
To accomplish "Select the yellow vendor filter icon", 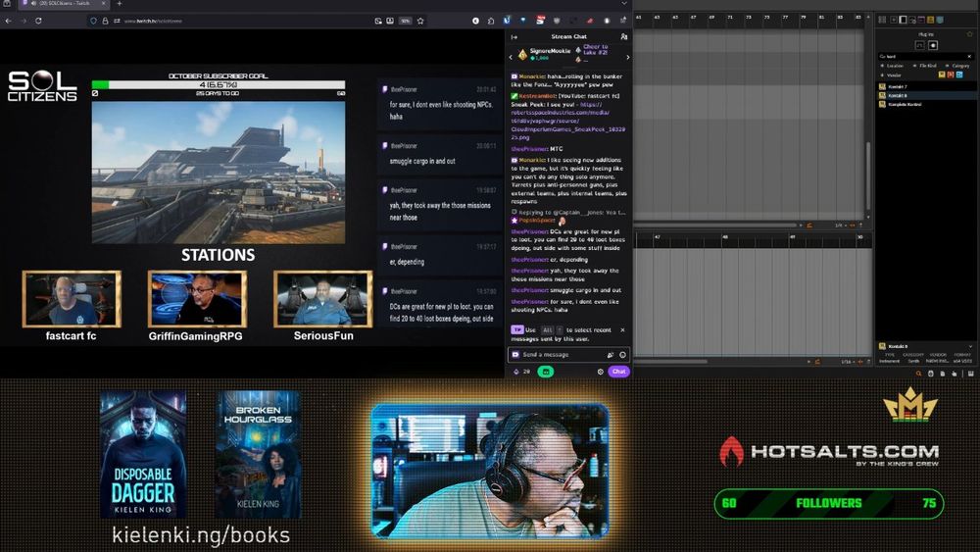I will click(942, 75).
